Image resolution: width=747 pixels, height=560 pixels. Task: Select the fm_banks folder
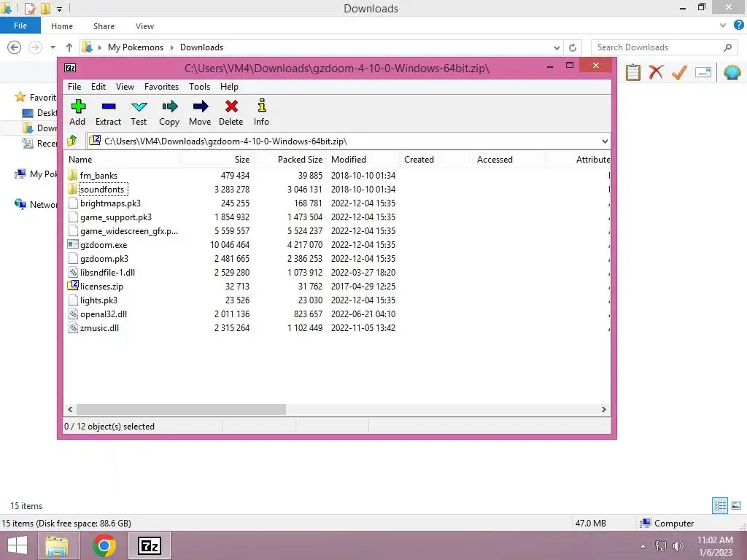point(98,175)
